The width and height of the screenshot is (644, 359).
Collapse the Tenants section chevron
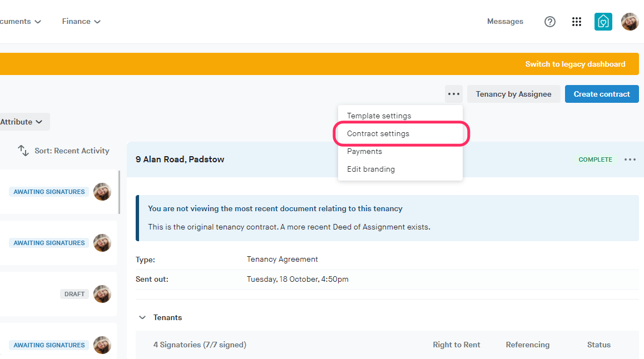click(142, 317)
